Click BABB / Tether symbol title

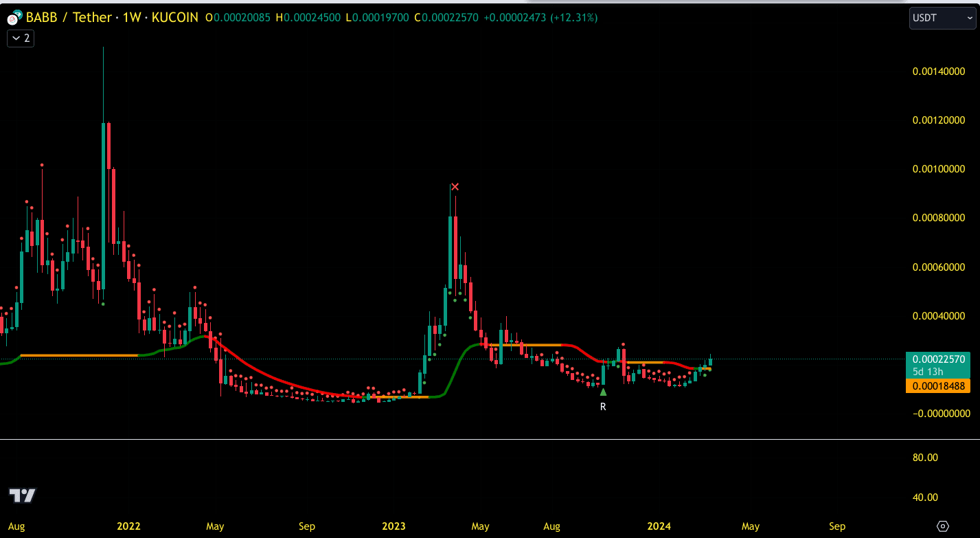coord(69,18)
